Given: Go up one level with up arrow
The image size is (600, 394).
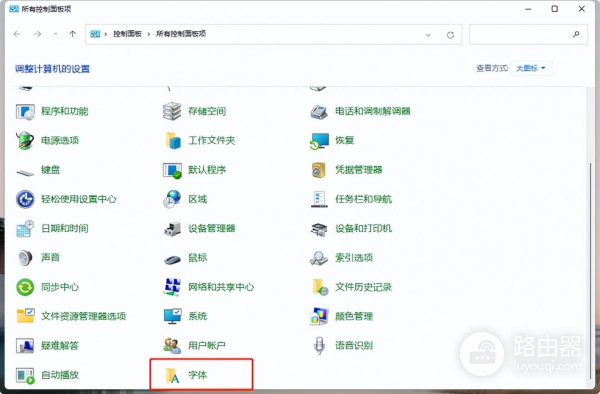Looking at the screenshot, I should click(x=72, y=34).
